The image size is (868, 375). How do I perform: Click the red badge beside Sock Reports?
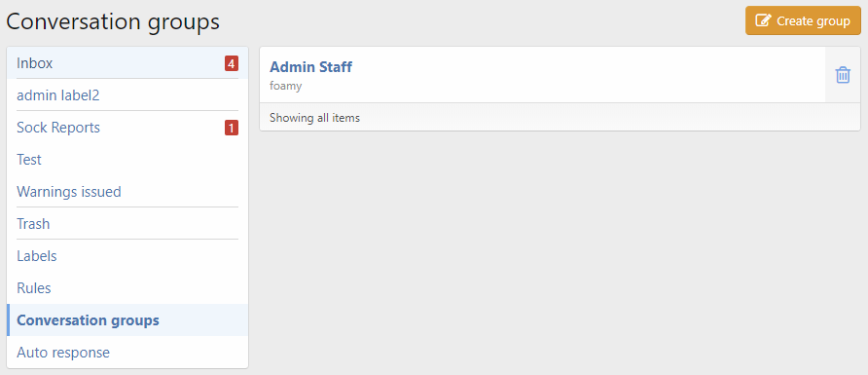click(x=232, y=128)
